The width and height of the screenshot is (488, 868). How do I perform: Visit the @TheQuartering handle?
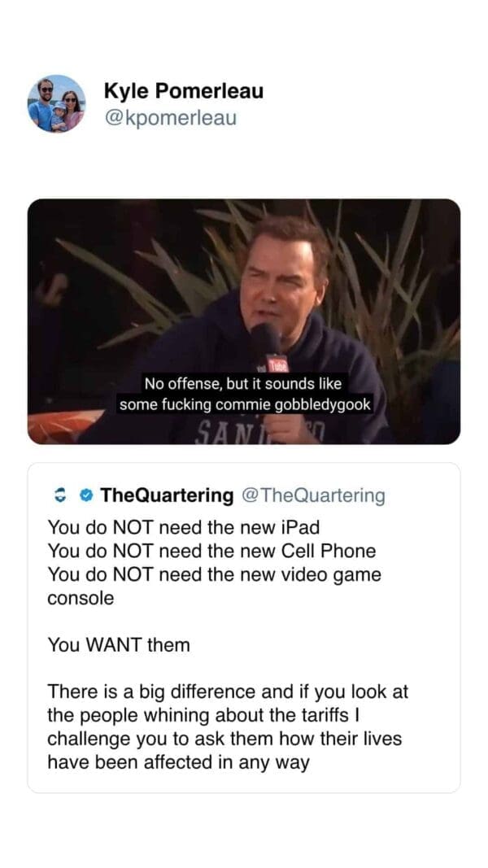(313, 495)
